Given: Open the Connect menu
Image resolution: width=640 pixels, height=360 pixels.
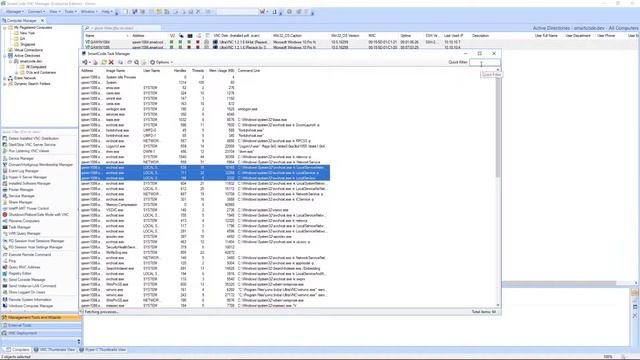Looking at the screenshot, I should [x=36, y=11].
